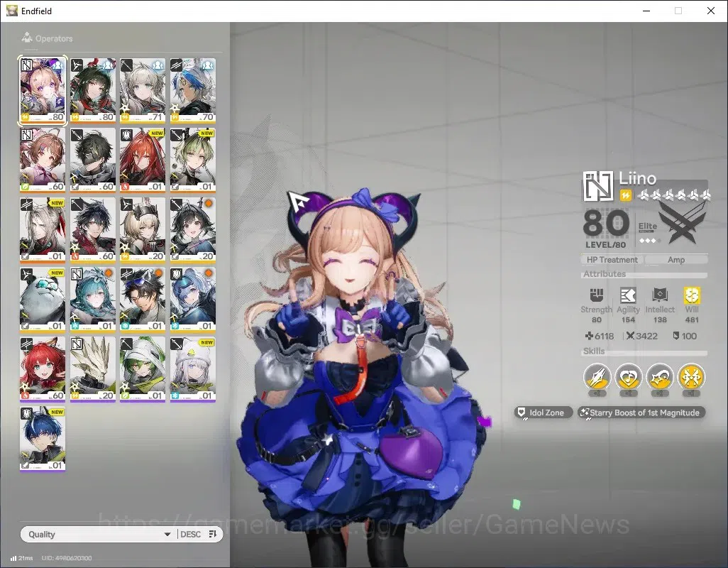Pick the brown-haired level 60 operator card
The image size is (728, 568).
(x=43, y=160)
